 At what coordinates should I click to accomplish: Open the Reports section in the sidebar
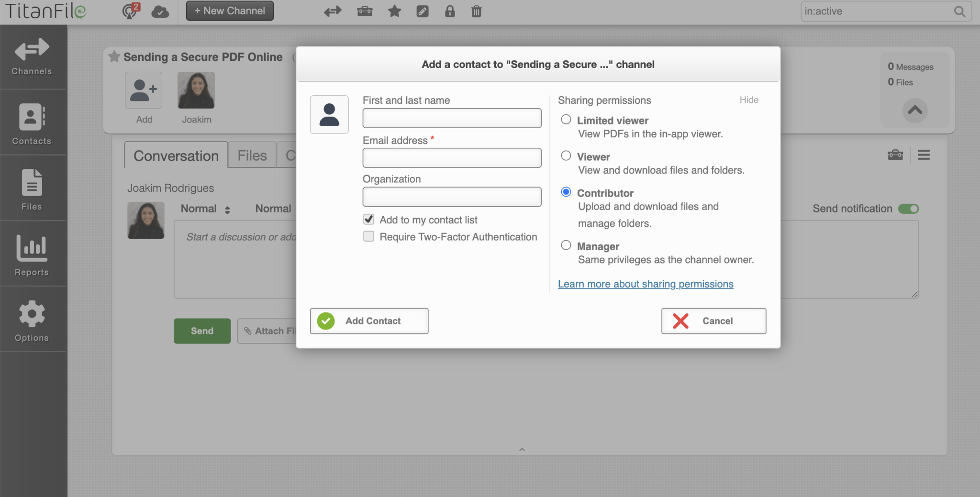(x=31, y=255)
